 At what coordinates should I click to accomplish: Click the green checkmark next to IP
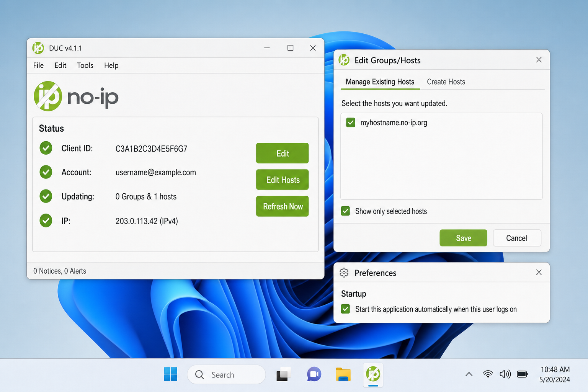coord(46,220)
